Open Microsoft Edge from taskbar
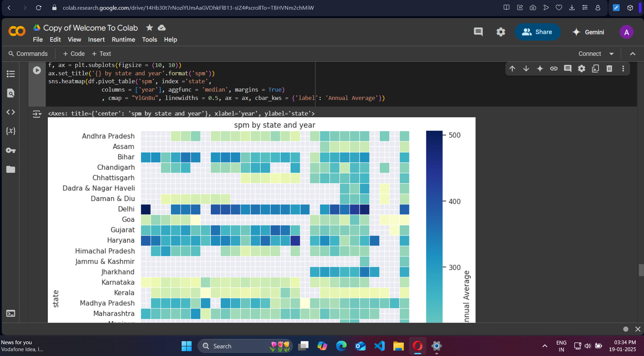Viewport: 644px width, 356px height. tap(341, 346)
